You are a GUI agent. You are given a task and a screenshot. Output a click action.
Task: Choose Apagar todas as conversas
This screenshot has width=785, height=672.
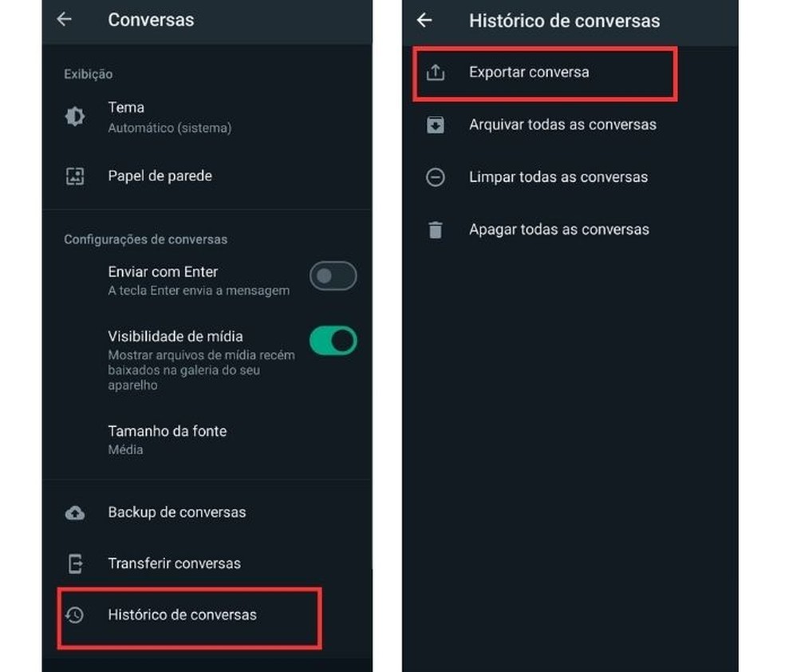click(570, 230)
